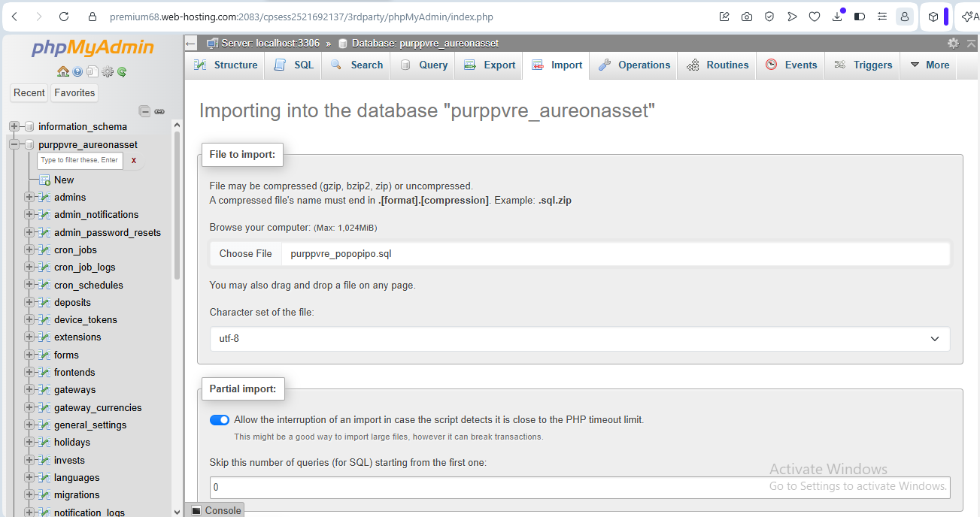Click the page settings gear at top right
The width and height of the screenshot is (980, 517).
point(953,43)
